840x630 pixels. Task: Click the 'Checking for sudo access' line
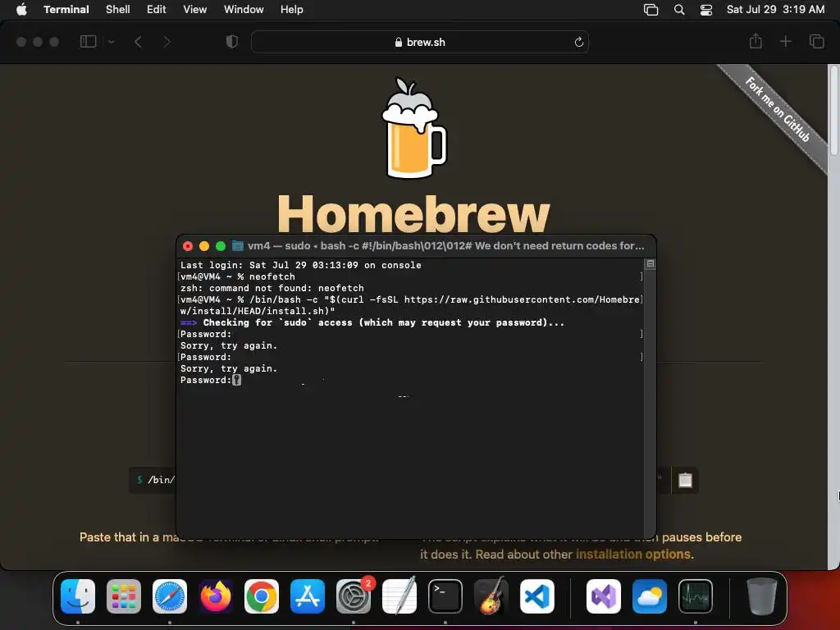(x=372, y=322)
